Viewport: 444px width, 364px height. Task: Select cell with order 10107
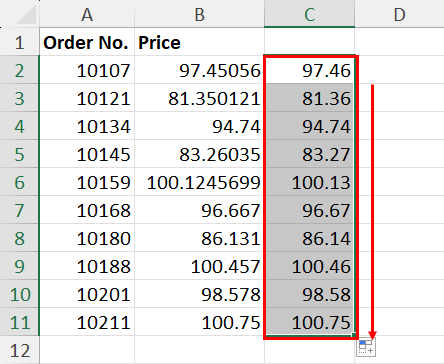[87, 70]
